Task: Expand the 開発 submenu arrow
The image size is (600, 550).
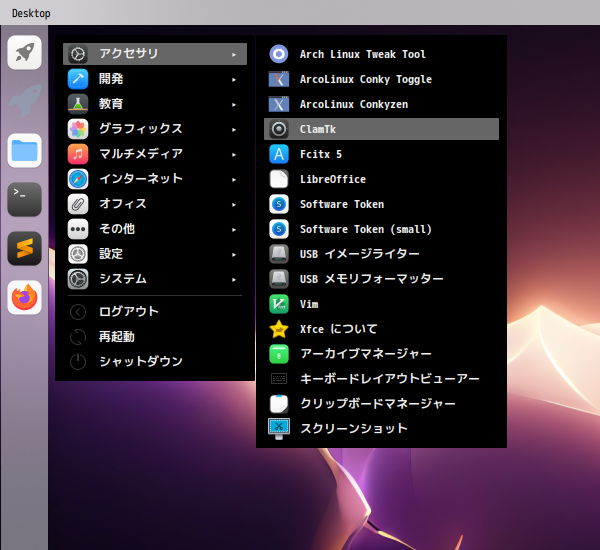Action: (234, 80)
